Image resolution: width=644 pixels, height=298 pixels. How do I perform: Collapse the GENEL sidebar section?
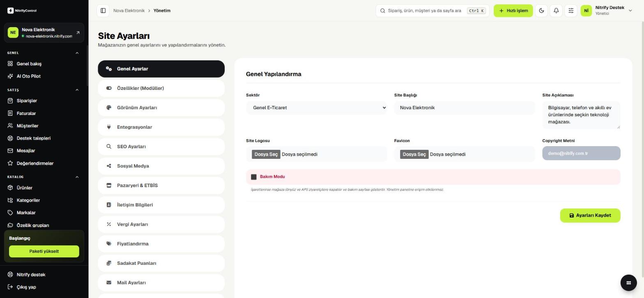[x=77, y=53]
